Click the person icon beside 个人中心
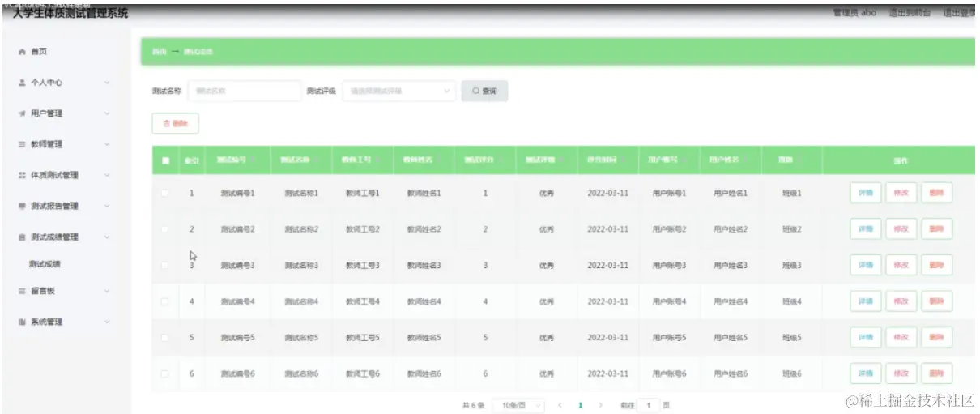 [x=22, y=83]
